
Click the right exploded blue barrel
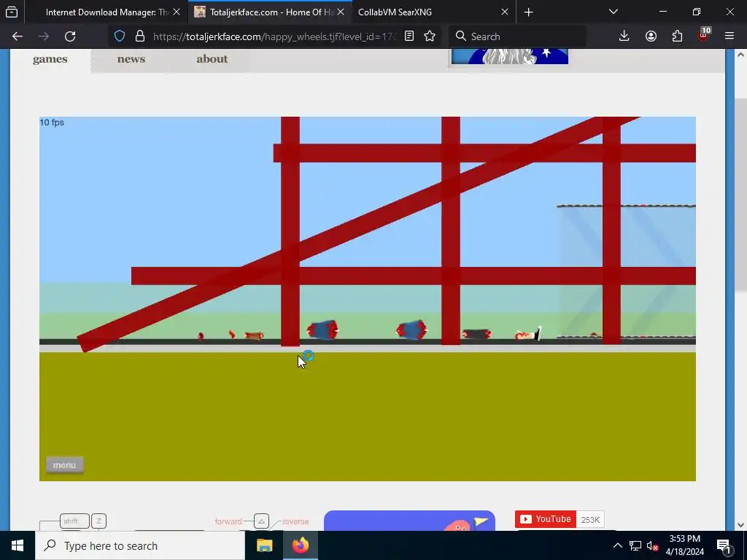411,330
